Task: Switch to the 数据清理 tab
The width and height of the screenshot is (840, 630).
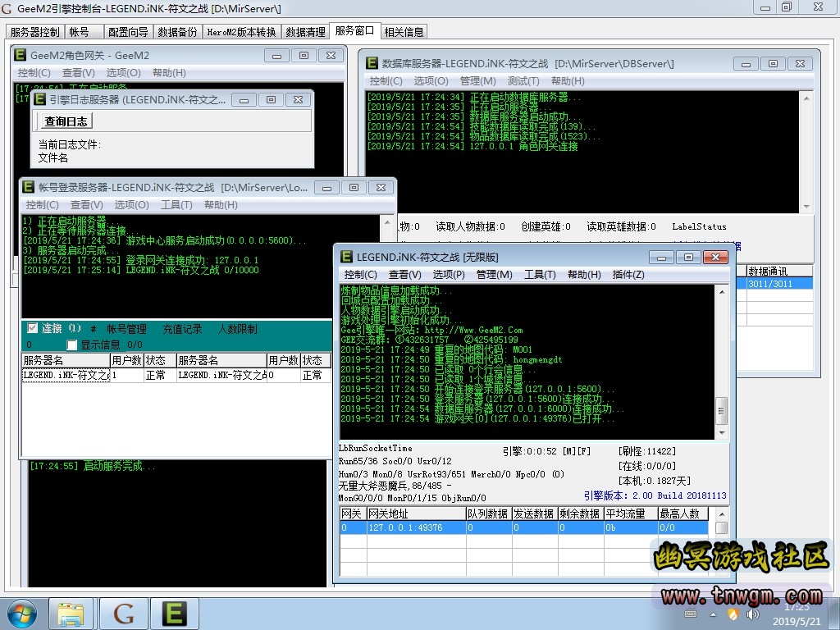Action: (305, 32)
